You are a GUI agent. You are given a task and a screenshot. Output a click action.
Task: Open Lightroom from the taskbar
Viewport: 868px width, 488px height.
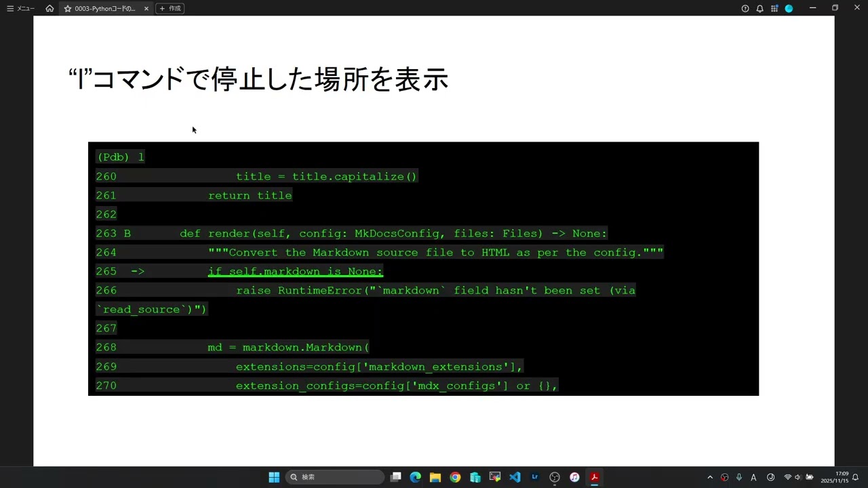[x=534, y=477]
